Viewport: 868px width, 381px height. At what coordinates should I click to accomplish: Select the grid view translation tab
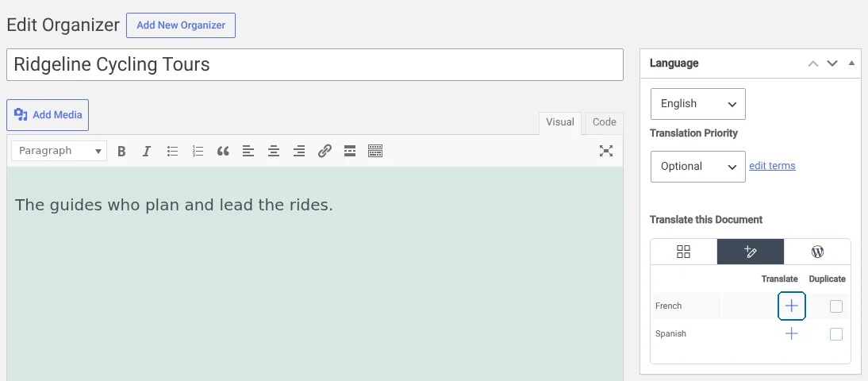tap(684, 252)
